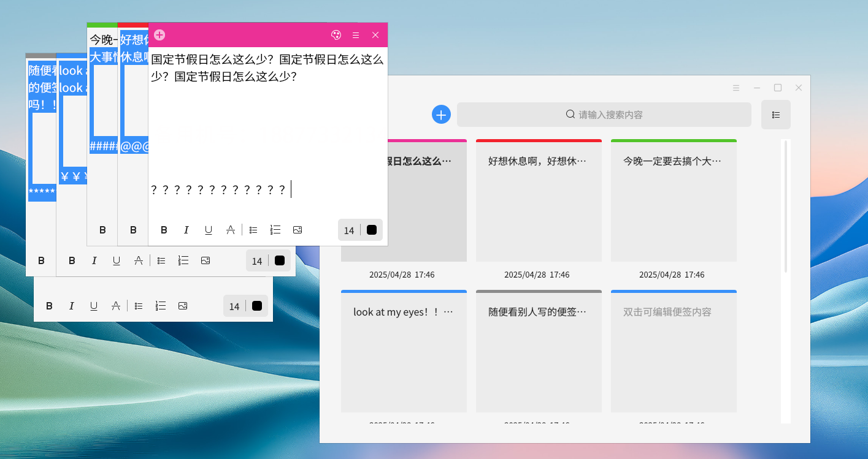
Task: Apply numbered list formatting in pink note
Action: (275, 229)
